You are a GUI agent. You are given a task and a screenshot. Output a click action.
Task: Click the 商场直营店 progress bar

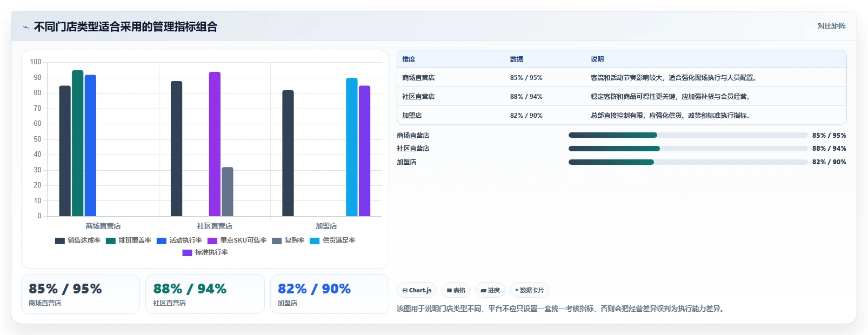click(688, 135)
